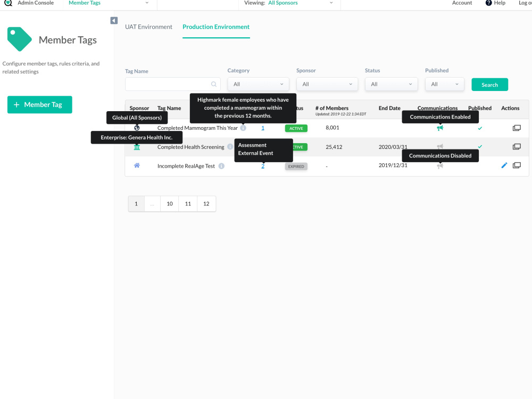Viewport: 532px width, 399px height.
Task: Click tag name Completed Mammogram This Year
Action: (x=197, y=128)
